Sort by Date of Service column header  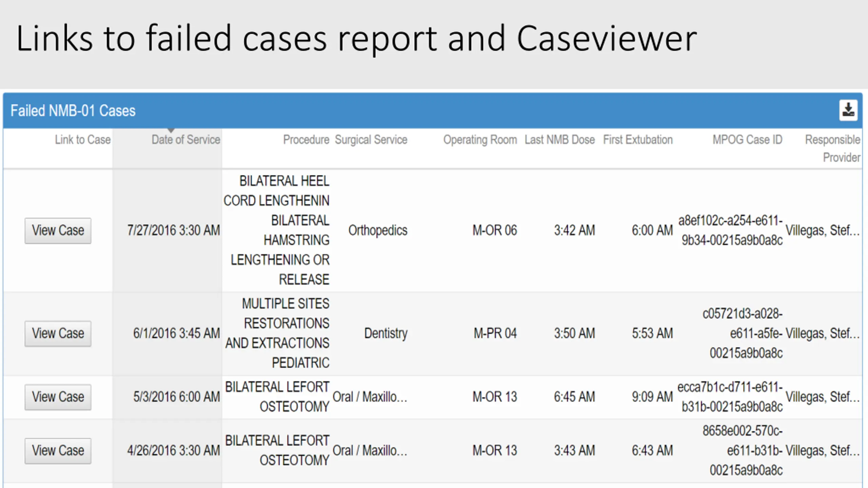186,140
